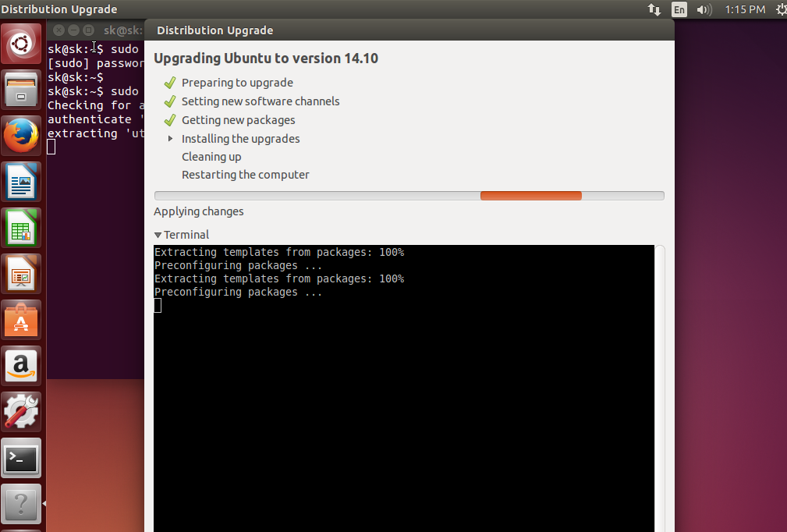The image size is (787, 532).
Task: Click the arrow beside Installing the upgrades
Action: (x=170, y=139)
